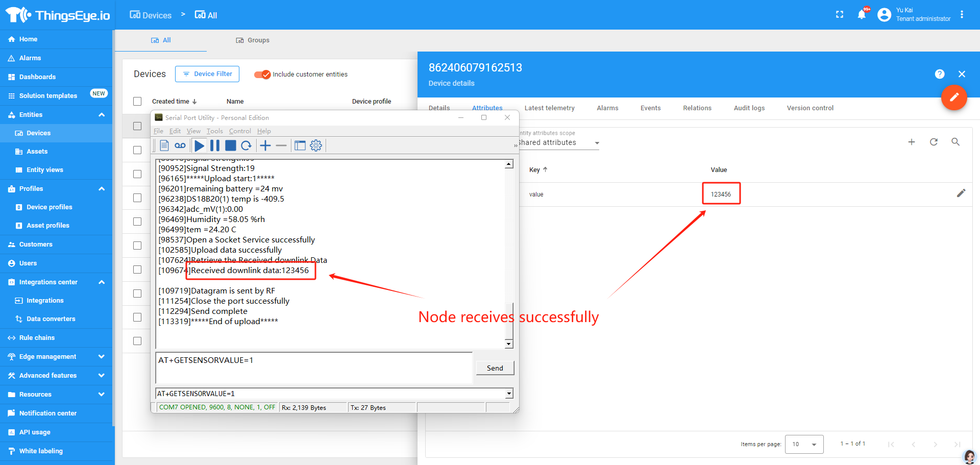Screen dimensions: 980x465
Task: Switch to Latest telemetry tab
Action: [x=550, y=108]
